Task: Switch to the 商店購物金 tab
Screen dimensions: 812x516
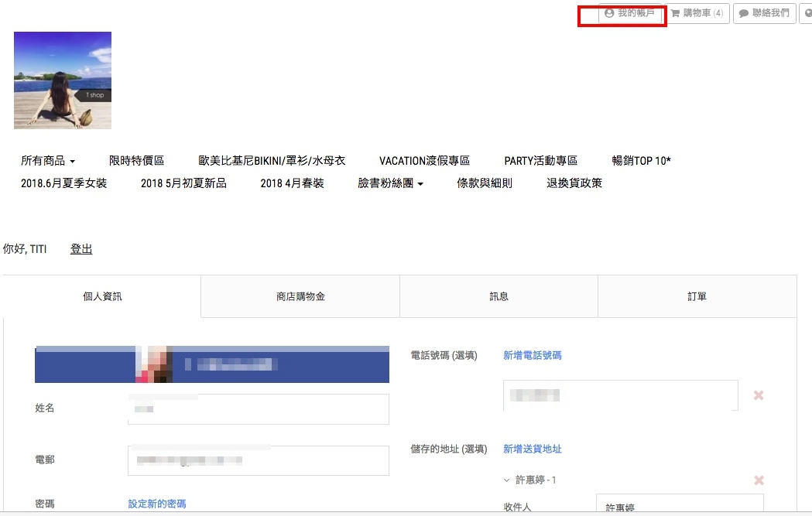Action: point(300,296)
